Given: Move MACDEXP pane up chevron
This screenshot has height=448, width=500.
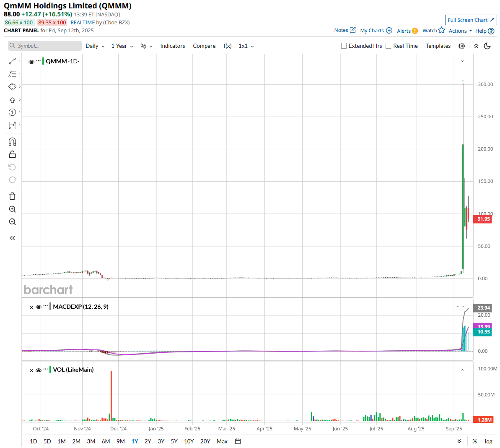Looking at the screenshot, I should [458, 307].
